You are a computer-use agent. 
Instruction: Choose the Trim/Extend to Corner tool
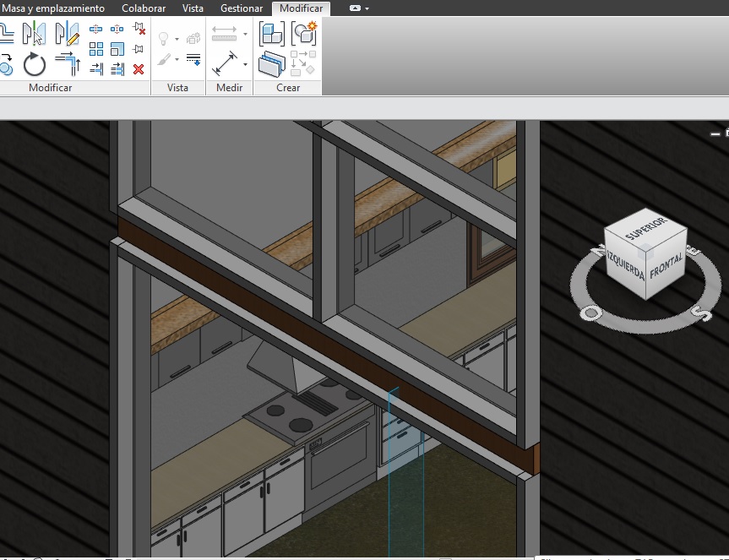[x=67, y=63]
